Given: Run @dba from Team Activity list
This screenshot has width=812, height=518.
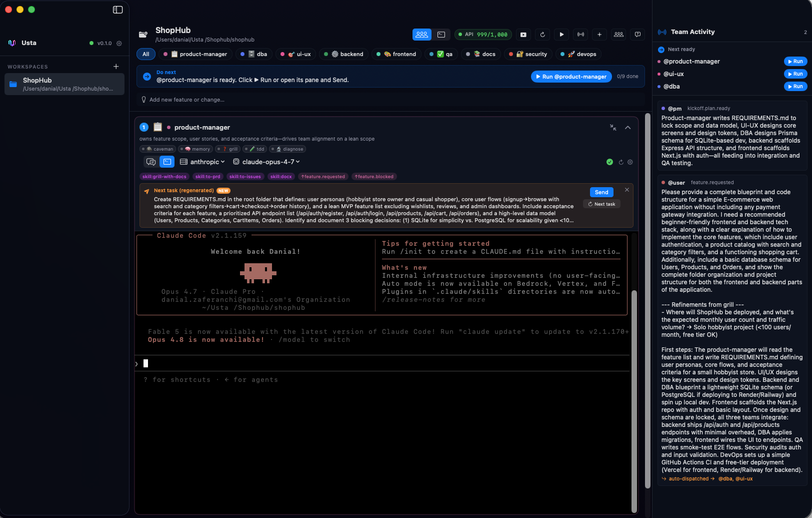Looking at the screenshot, I should pyautogui.click(x=795, y=87).
